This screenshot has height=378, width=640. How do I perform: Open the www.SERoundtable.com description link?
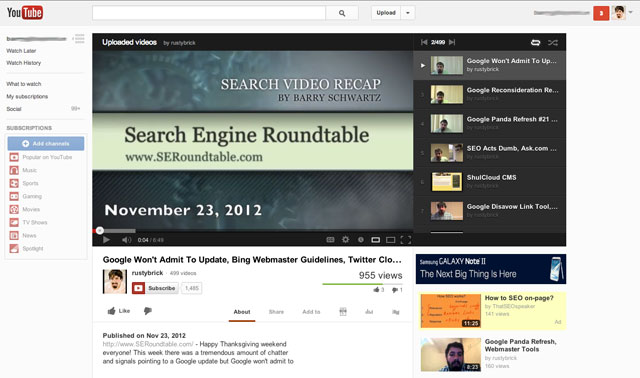pos(148,344)
